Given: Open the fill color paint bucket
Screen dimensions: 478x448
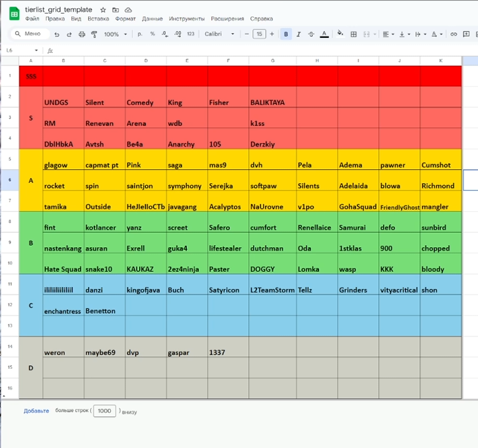Looking at the screenshot, I should point(340,34).
